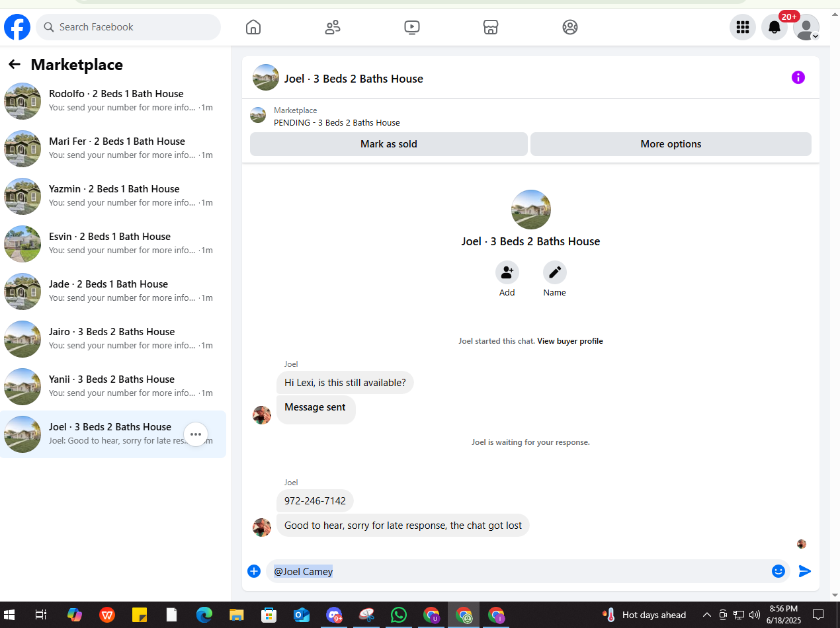
Task: Click the More options button
Action: (671, 144)
